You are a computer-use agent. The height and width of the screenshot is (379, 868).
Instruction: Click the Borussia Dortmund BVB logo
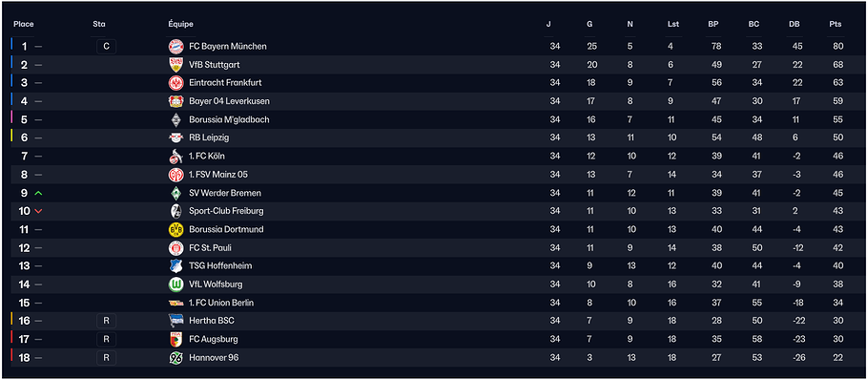176,229
